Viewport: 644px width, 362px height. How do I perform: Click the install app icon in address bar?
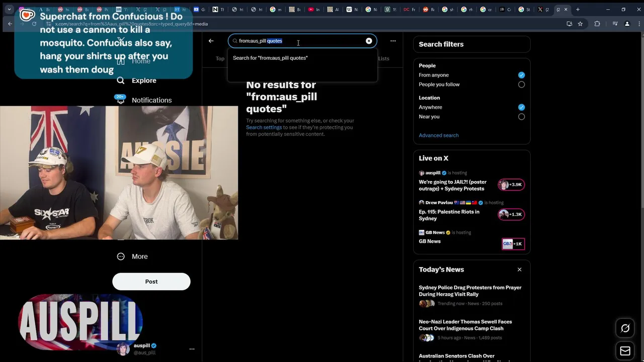pyautogui.click(x=570, y=24)
